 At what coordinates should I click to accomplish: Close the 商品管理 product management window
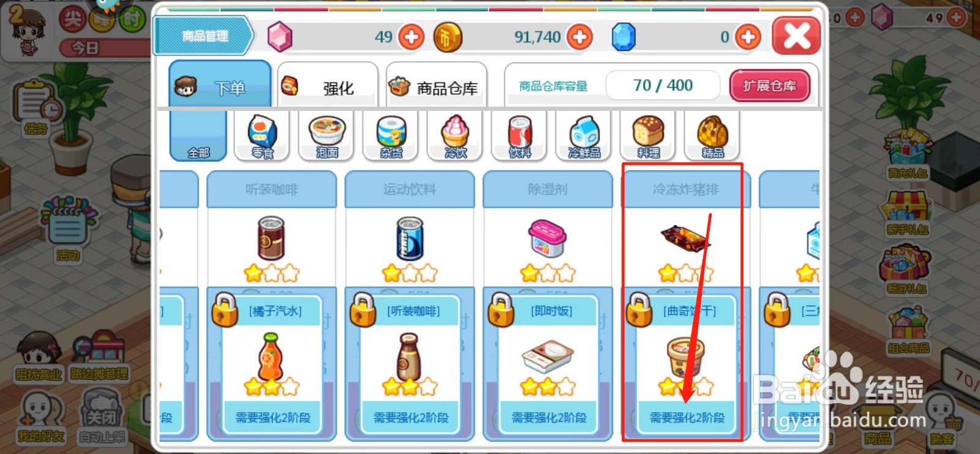coord(796,36)
